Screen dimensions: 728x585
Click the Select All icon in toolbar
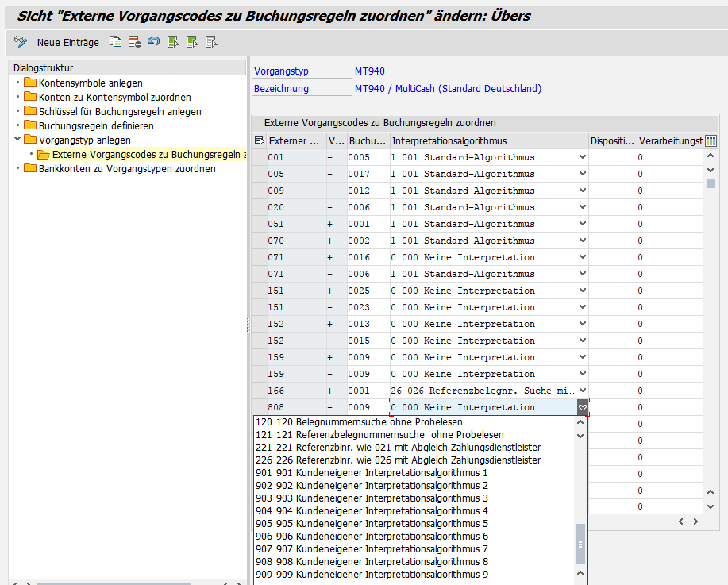173,42
